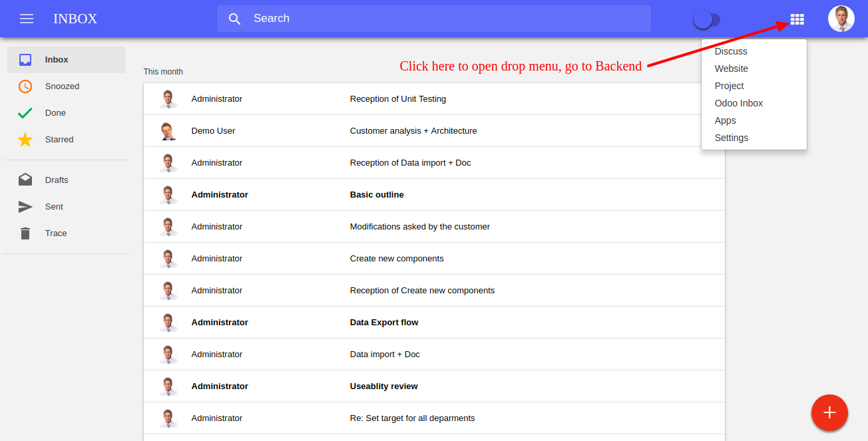Click Demo User's avatar picture
The image size is (868, 441).
point(168,131)
